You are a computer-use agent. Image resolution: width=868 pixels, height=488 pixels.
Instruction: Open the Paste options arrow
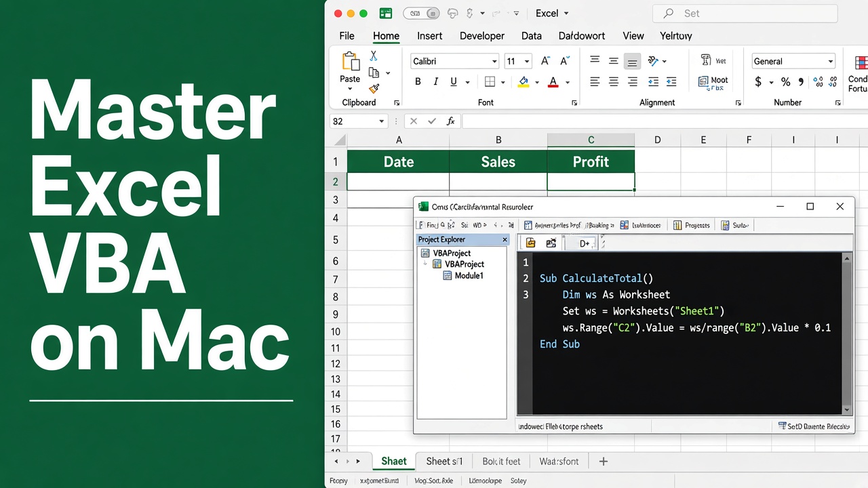pos(351,89)
